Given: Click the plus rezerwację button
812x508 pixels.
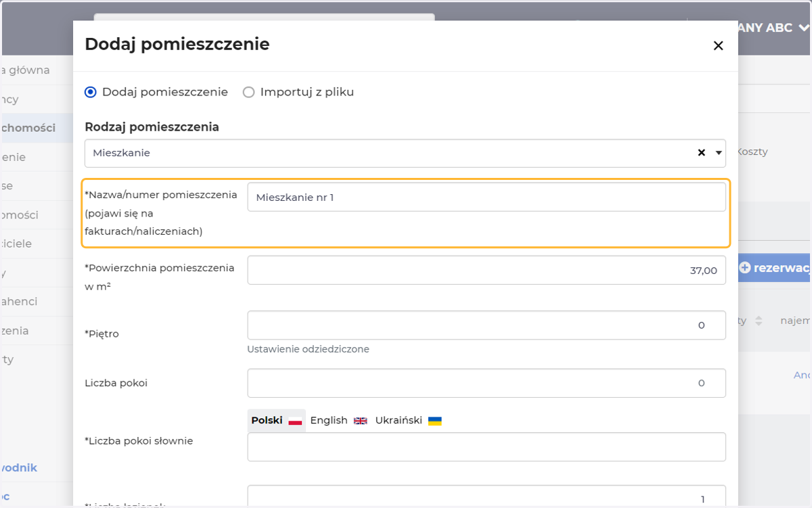Looking at the screenshot, I should [x=774, y=268].
